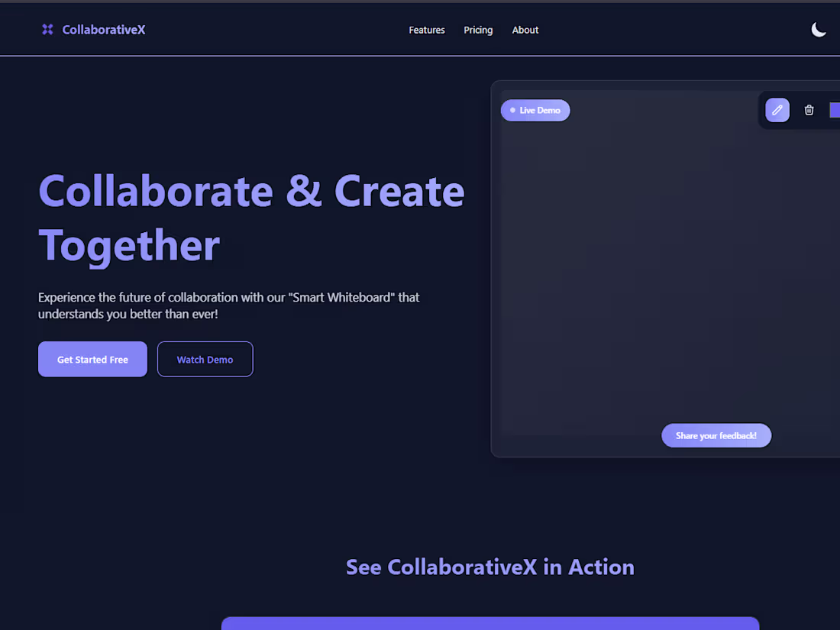
Task: Click the trash clear-canvas icon
Action: (x=809, y=111)
